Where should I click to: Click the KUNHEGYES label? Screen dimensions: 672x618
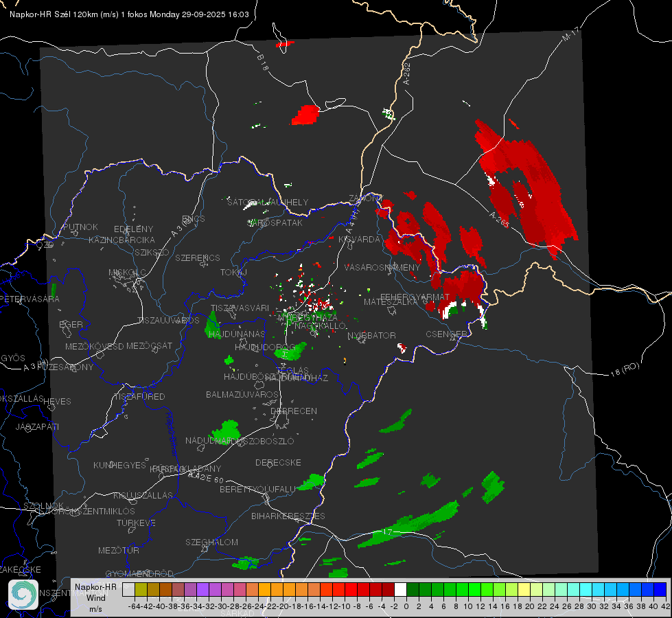pyautogui.click(x=120, y=466)
